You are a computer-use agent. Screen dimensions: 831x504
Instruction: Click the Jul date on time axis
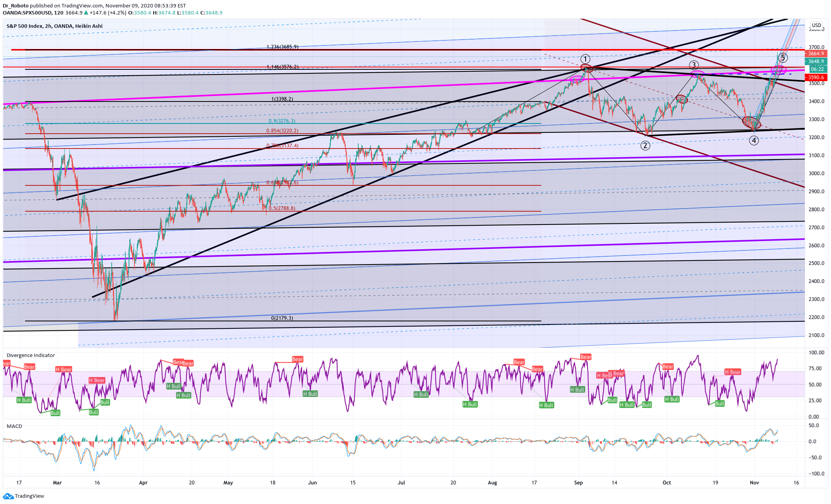pos(401,483)
